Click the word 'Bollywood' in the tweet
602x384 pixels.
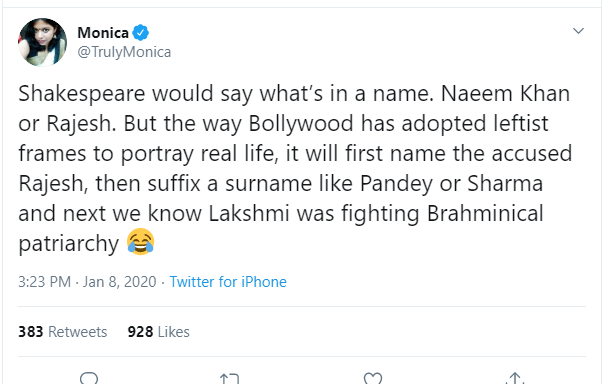[x=301, y=124]
